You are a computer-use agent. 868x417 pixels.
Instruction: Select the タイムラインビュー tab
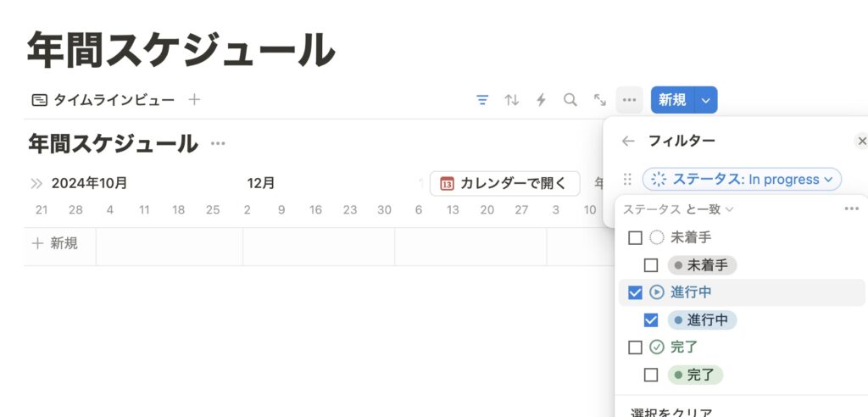[103, 100]
